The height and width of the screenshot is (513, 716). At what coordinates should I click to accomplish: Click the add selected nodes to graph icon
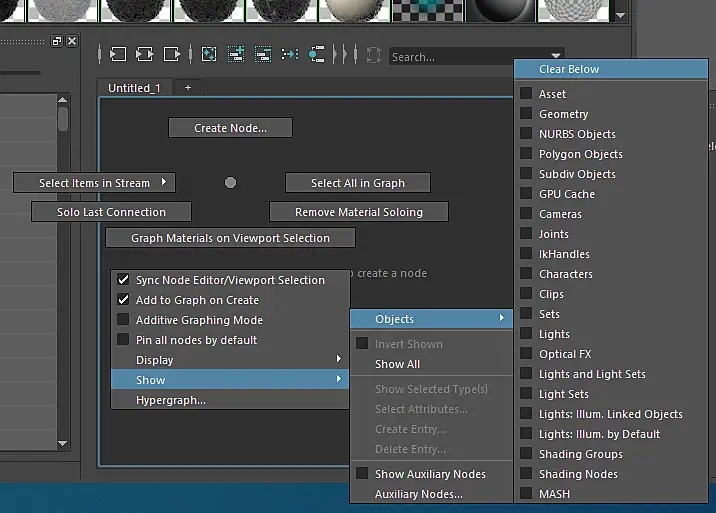tap(236, 54)
